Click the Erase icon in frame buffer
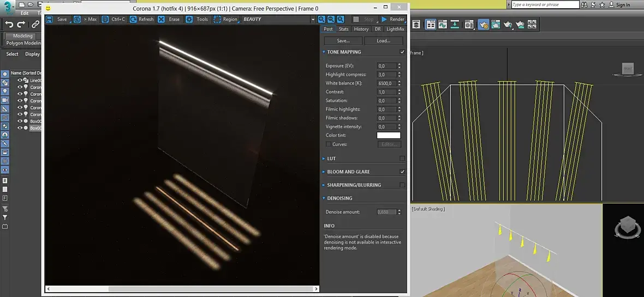The width and height of the screenshot is (644, 297). coord(162,19)
